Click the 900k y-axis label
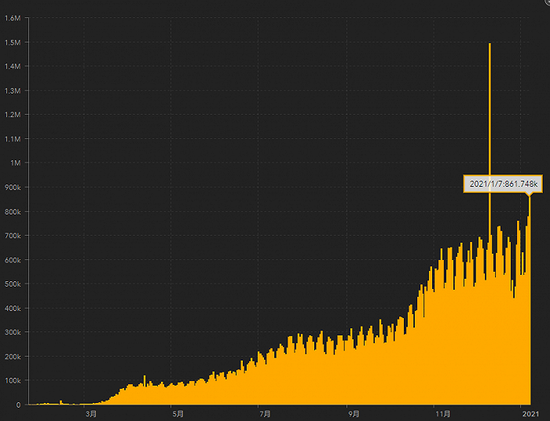 tap(13, 188)
